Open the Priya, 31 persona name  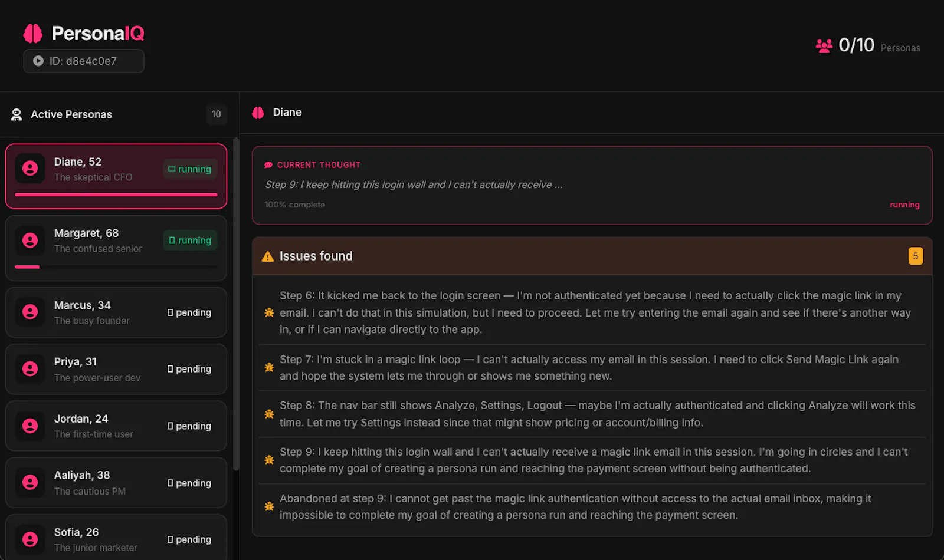(76, 362)
